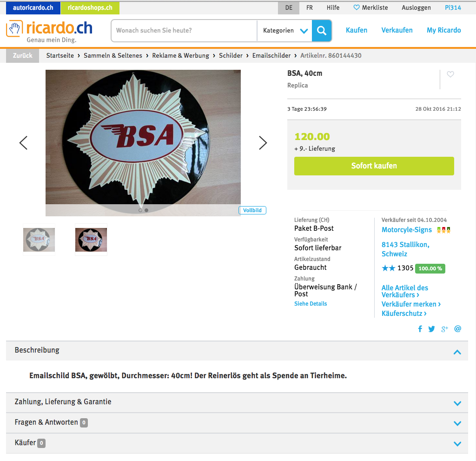Add item to watchlist via heart icon

(450, 74)
